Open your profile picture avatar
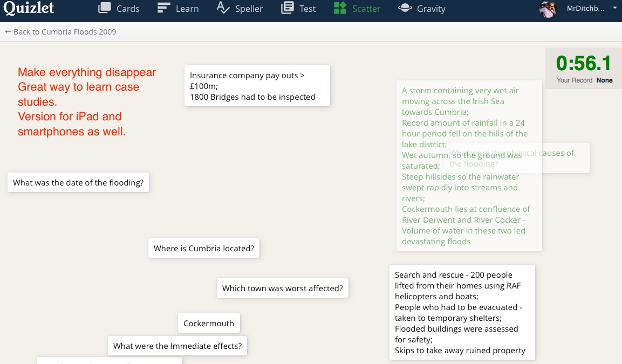 click(548, 9)
